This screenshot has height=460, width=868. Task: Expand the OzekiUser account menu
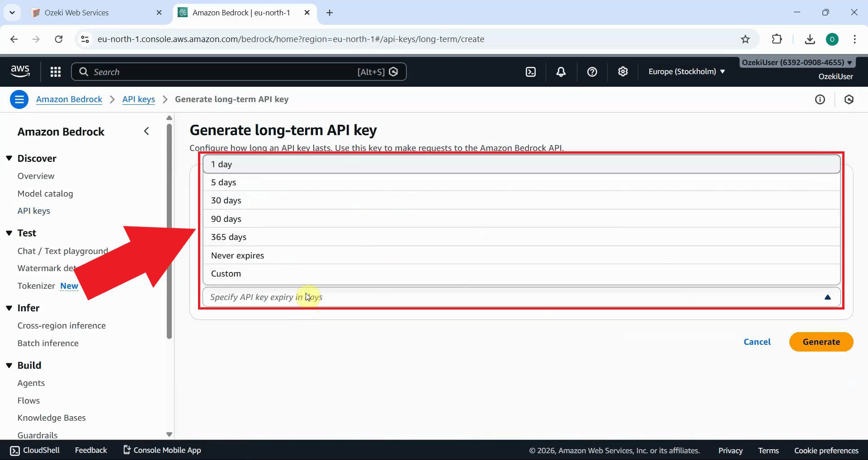(797, 63)
